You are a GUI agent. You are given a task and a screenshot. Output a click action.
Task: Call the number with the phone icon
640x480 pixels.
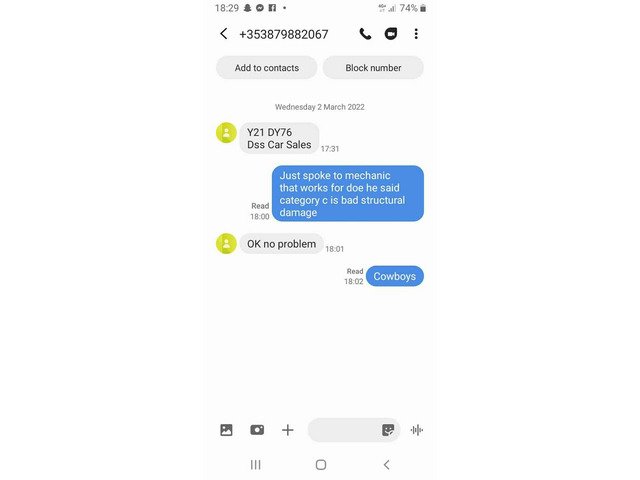(365, 34)
